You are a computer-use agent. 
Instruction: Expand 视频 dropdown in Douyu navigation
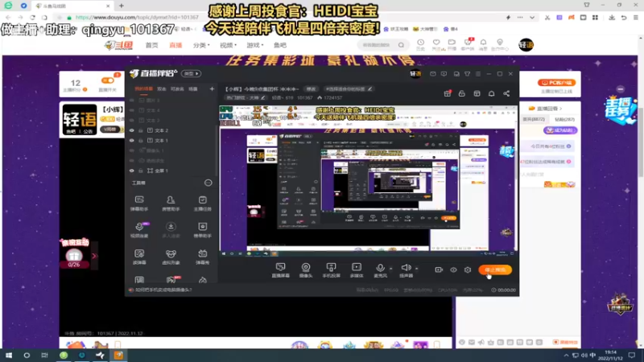[228, 45]
